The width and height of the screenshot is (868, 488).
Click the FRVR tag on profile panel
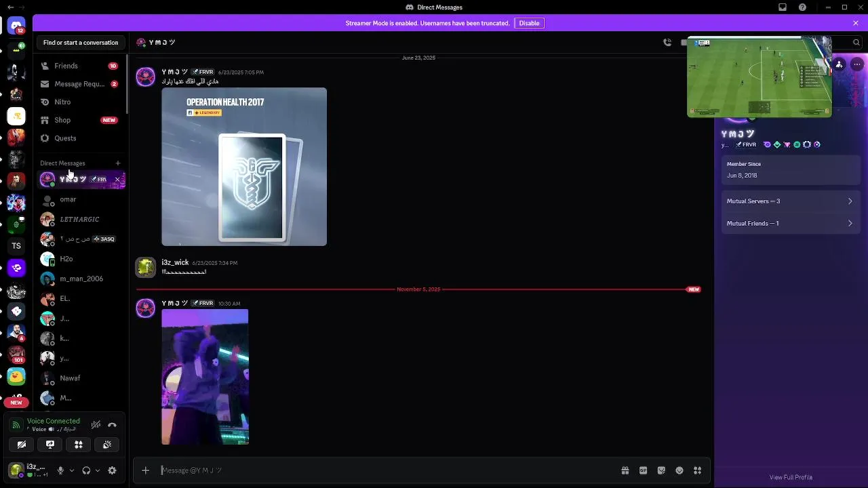pos(747,144)
